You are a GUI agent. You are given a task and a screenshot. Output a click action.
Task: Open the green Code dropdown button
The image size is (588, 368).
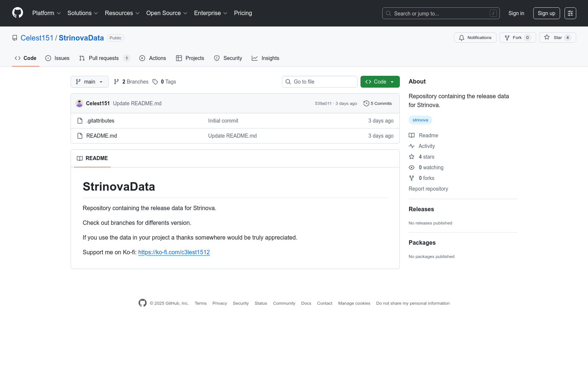click(380, 82)
